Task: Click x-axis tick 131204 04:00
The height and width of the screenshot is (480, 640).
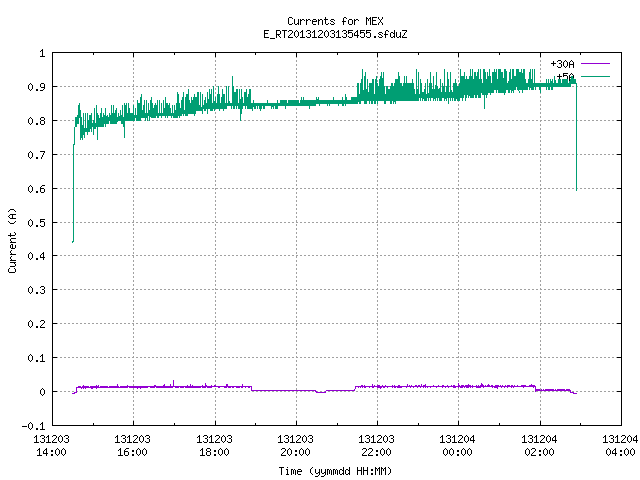Action: coord(620,445)
